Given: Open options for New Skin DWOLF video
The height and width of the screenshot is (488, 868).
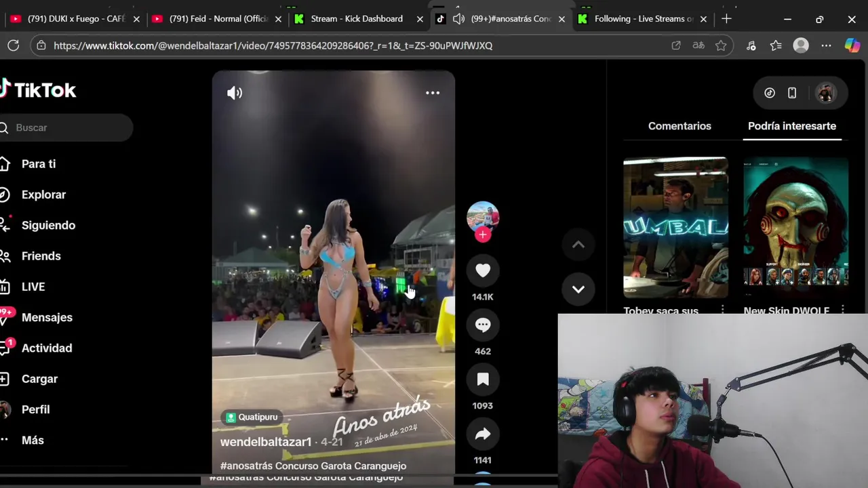Looking at the screenshot, I should click(842, 310).
